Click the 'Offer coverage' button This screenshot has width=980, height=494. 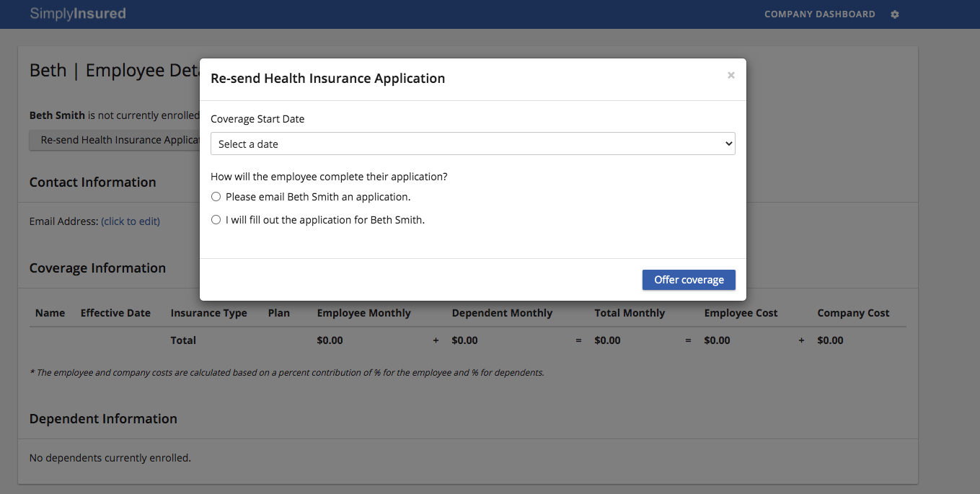[x=688, y=280]
